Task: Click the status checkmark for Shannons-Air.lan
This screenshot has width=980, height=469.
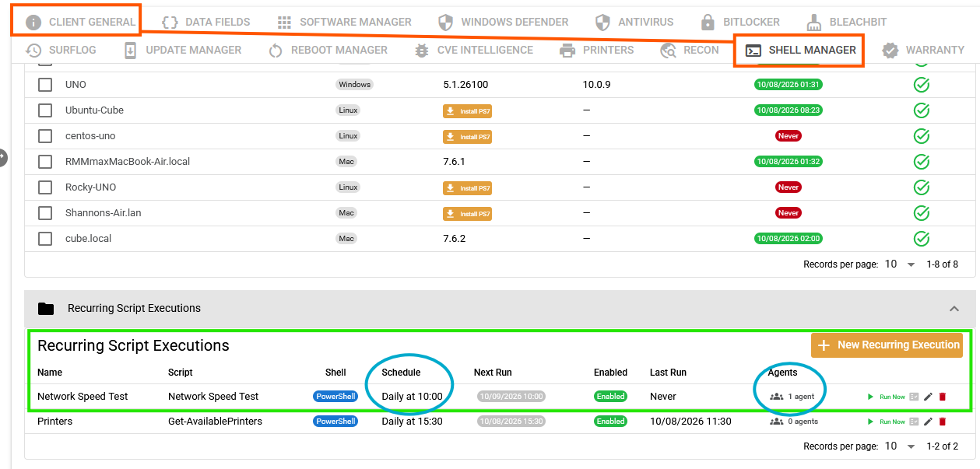Action: pos(922,212)
